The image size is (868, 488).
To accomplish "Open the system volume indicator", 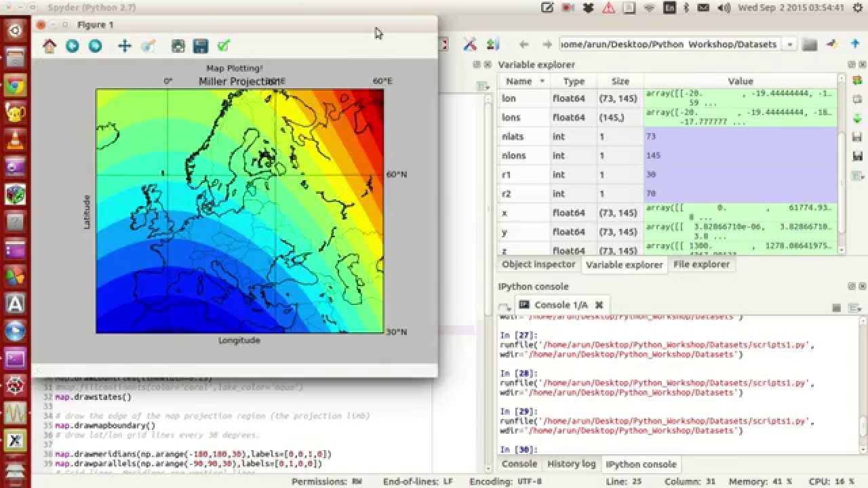I will pyautogui.click(x=724, y=8).
